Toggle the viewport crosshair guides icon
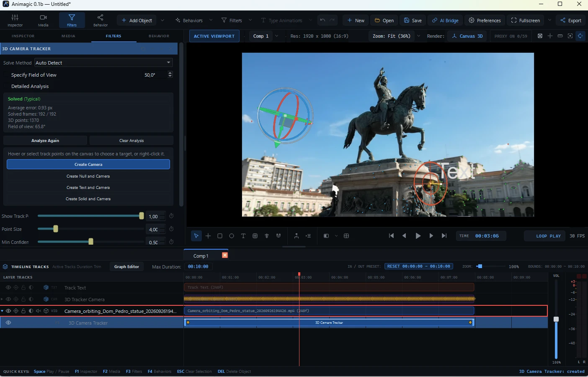The width and height of the screenshot is (588, 377). pos(550,36)
